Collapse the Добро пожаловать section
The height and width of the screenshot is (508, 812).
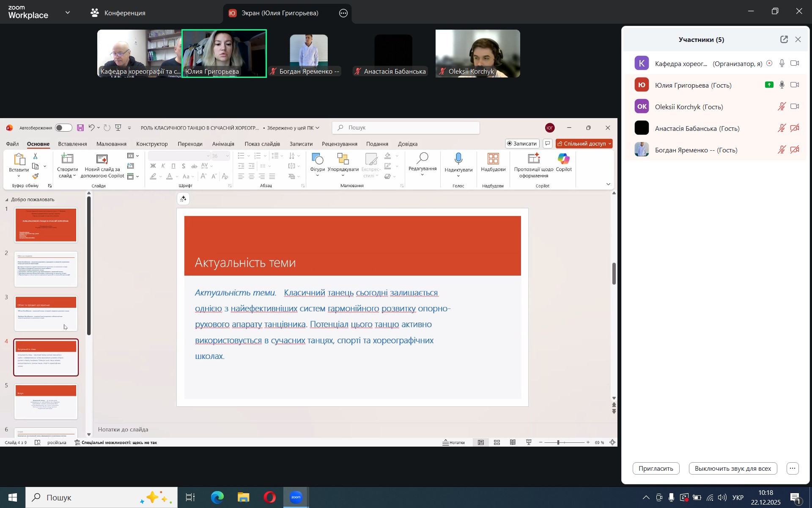tap(6, 199)
